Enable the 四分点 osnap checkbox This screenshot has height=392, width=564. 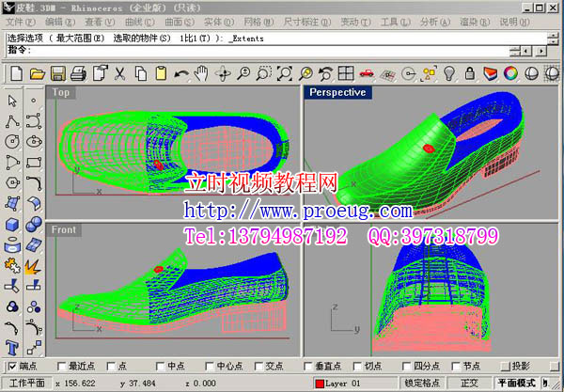(406, 367)
